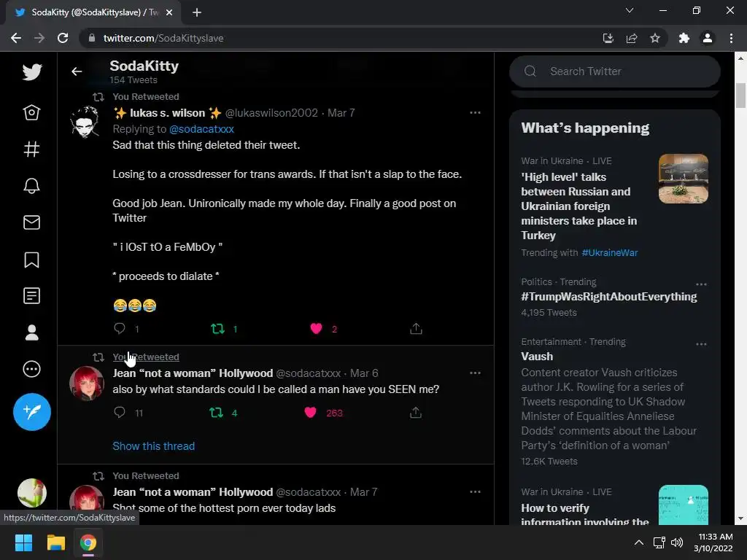
Task: Open Jean's avatar on Mar 6 tweet
Action: (x=87, y=384)
